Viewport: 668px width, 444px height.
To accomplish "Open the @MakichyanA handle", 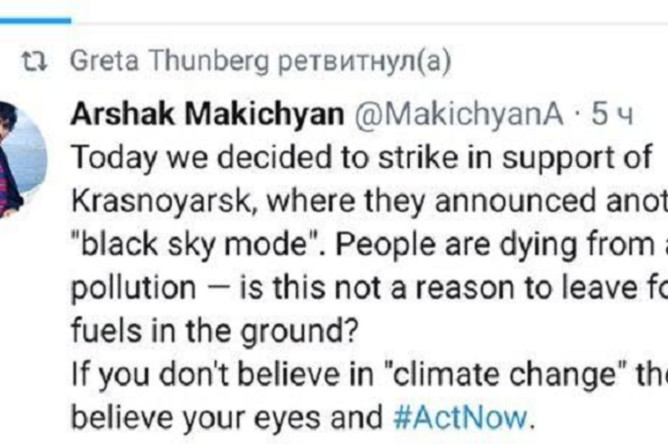I will (x=458, y=115).
